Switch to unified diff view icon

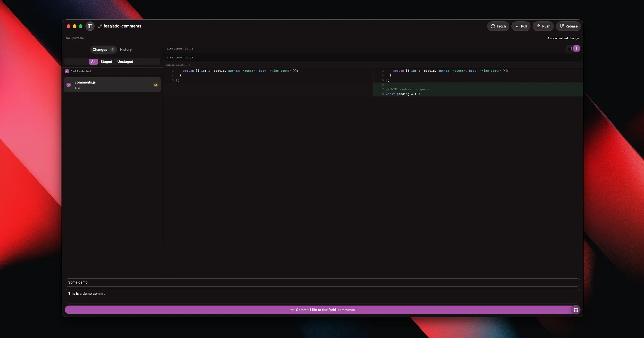point(569,48)
